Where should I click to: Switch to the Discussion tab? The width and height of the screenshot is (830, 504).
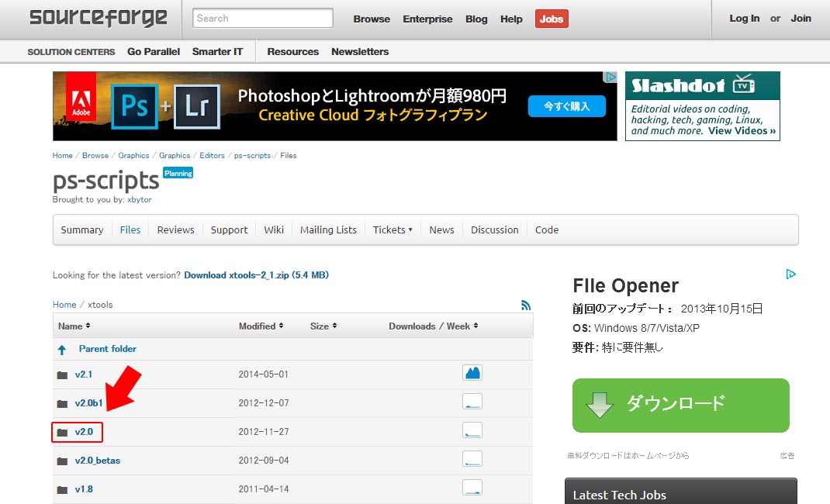[x=494, y=230]
